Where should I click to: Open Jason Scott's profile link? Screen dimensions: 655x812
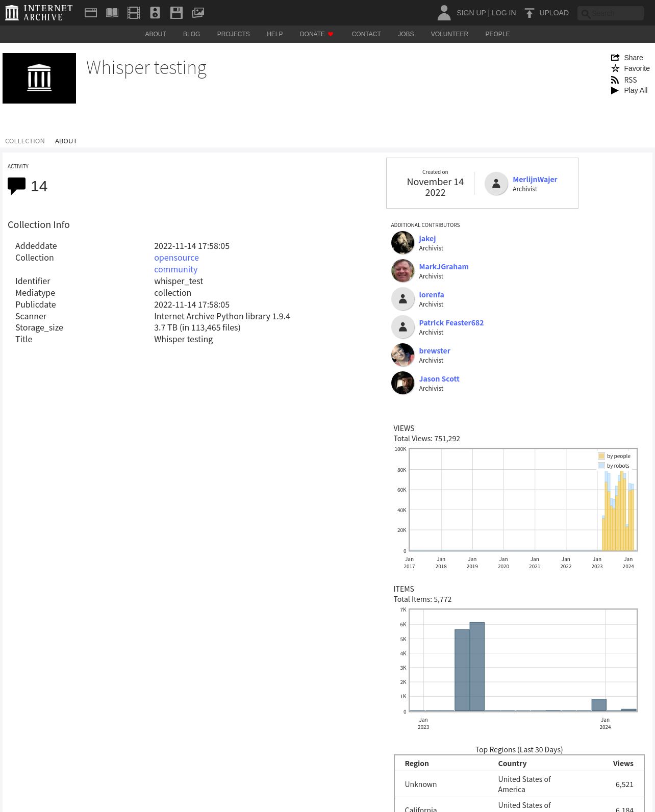[x=439, y=379]
